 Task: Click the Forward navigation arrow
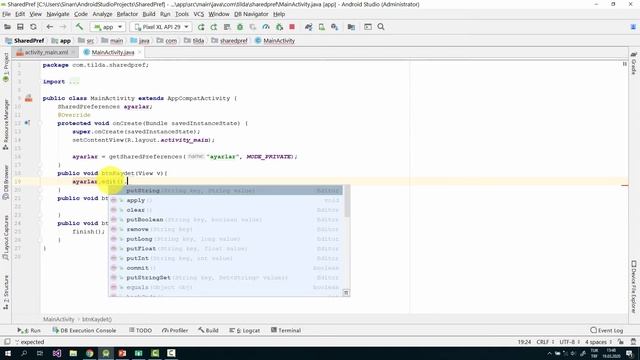click(x=63, y=27)
